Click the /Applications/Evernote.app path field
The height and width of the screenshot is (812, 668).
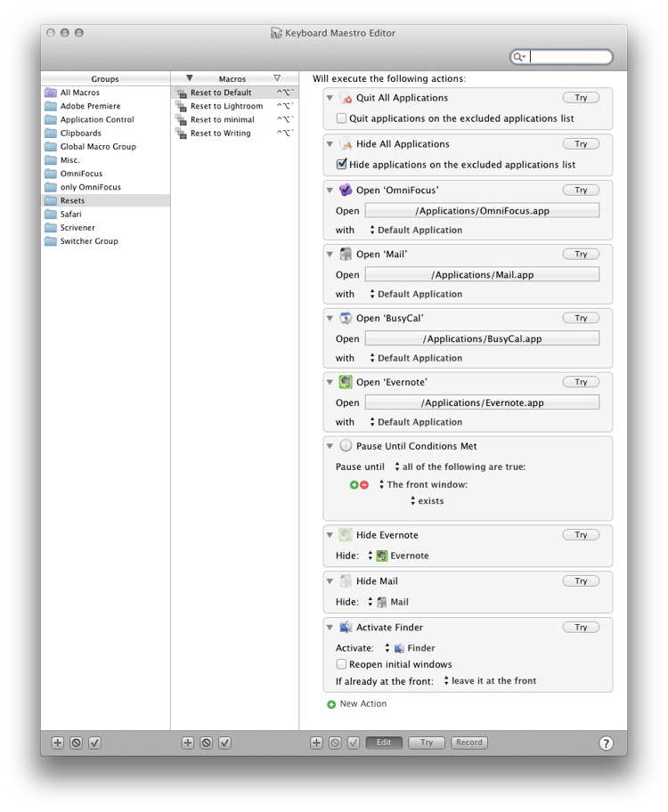[x=482, y=402]
